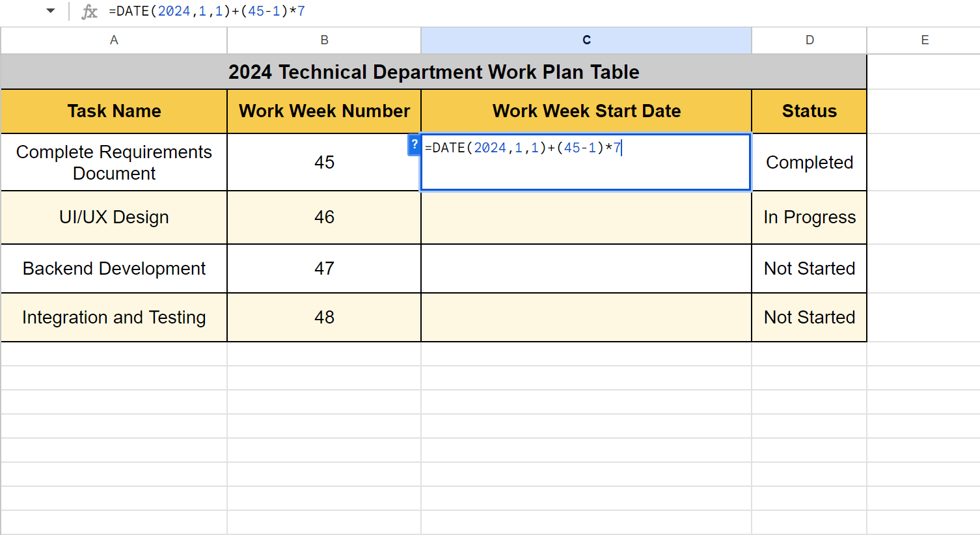980x535 pixels.
Task: Select the 'Backend Development' cell
Action: tap(114, 269)
